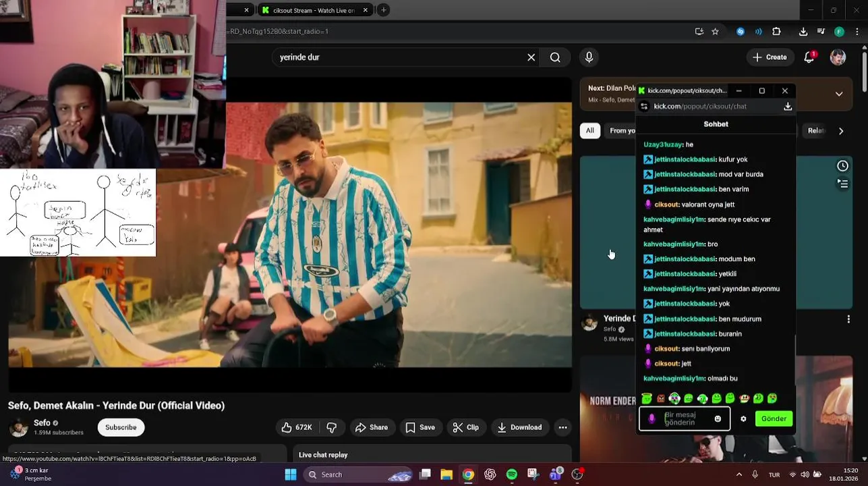
Task: Click the YouTube search magnifier button
Action: [x=555, y=57]
